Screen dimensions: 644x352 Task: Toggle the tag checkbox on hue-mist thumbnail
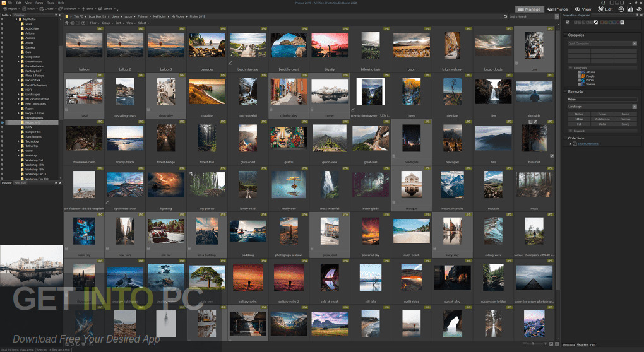552,155
